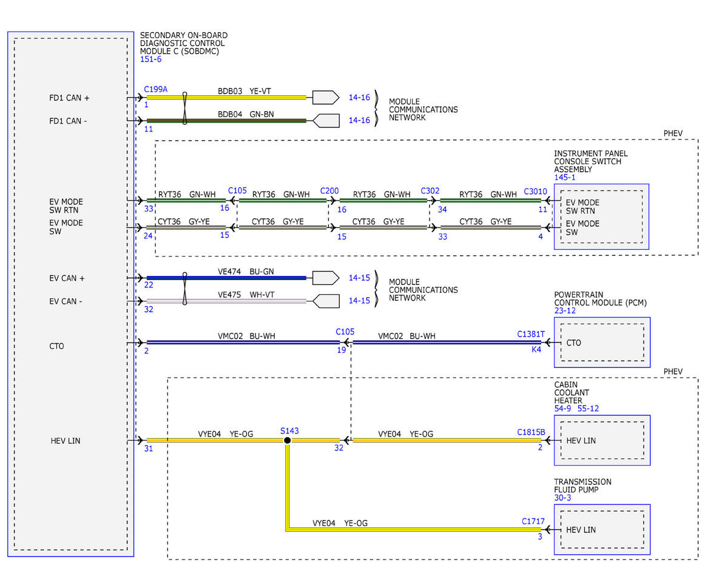This screenshot has height=562, width=728.
Task: Open Cabin Coolant Heater 54-9 link
Action: tap(562, 409)
